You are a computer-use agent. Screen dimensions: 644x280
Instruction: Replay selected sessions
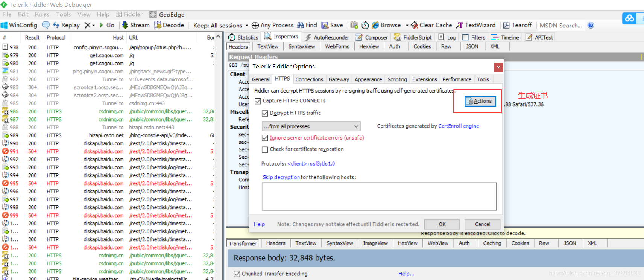pos(66,25)
